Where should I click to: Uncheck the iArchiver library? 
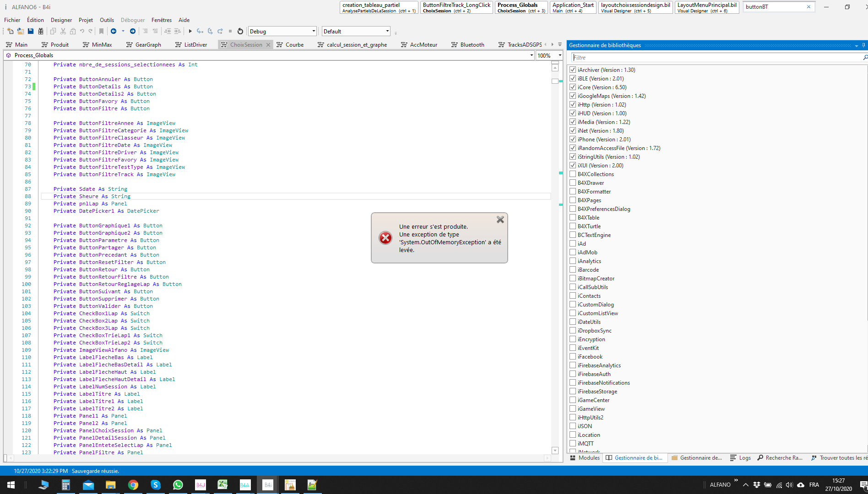[x=573, y=70]
